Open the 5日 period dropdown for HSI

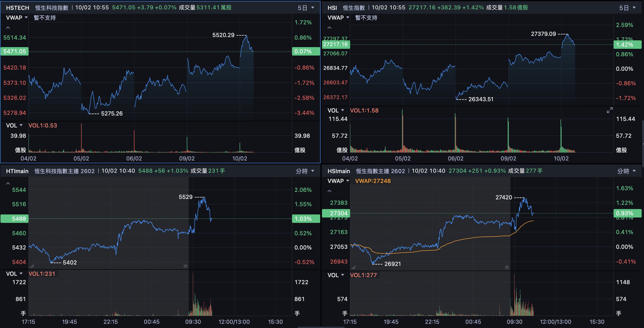pos(627,8)
